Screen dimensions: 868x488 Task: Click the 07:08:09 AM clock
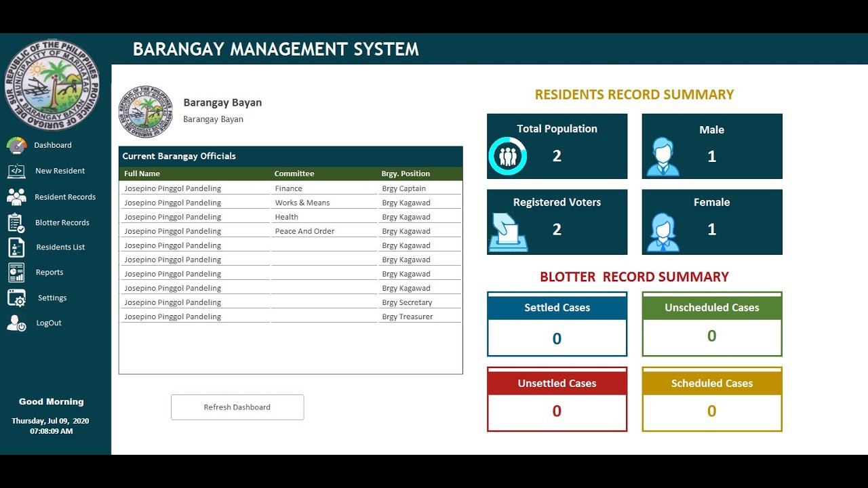click(x=52, y=431)
